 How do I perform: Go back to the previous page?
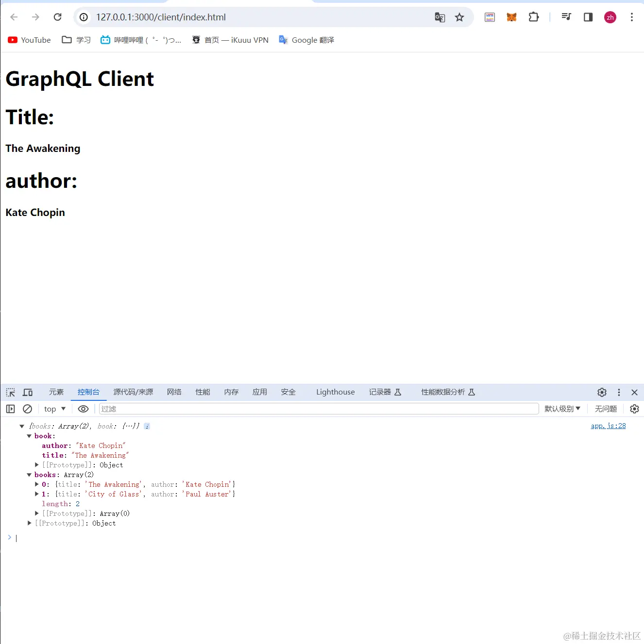coord(14,17)
